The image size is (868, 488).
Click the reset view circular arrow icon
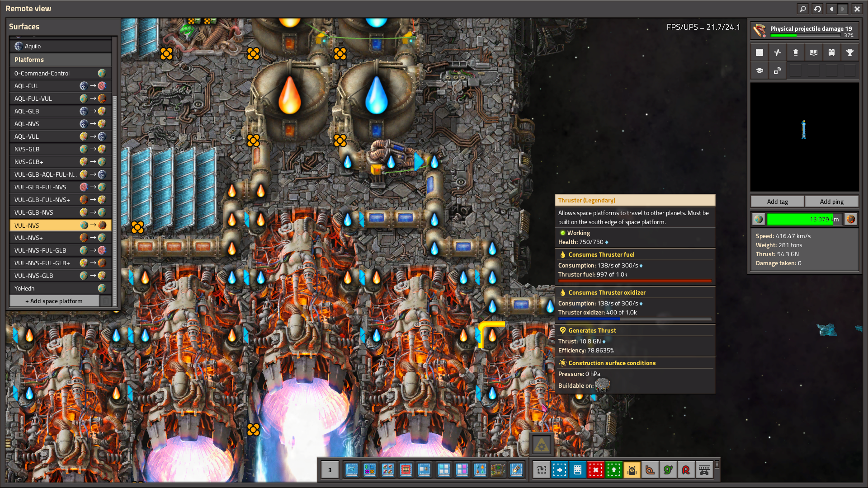tap(817, 9)
